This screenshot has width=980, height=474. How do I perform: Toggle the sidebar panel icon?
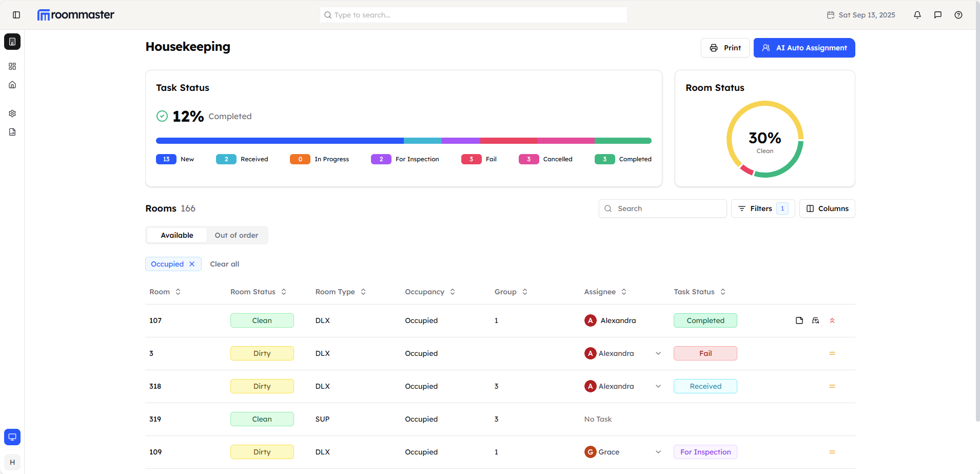coord(16,15)
